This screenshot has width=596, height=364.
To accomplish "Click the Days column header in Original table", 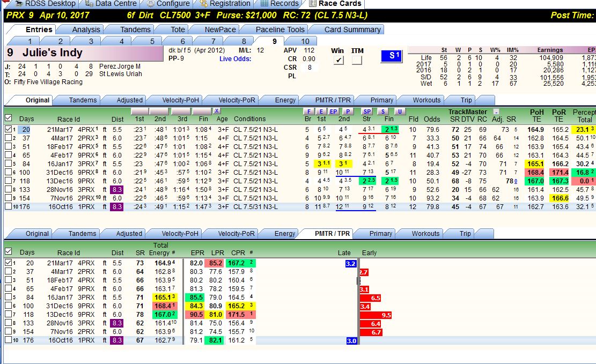I will (27, 119).
